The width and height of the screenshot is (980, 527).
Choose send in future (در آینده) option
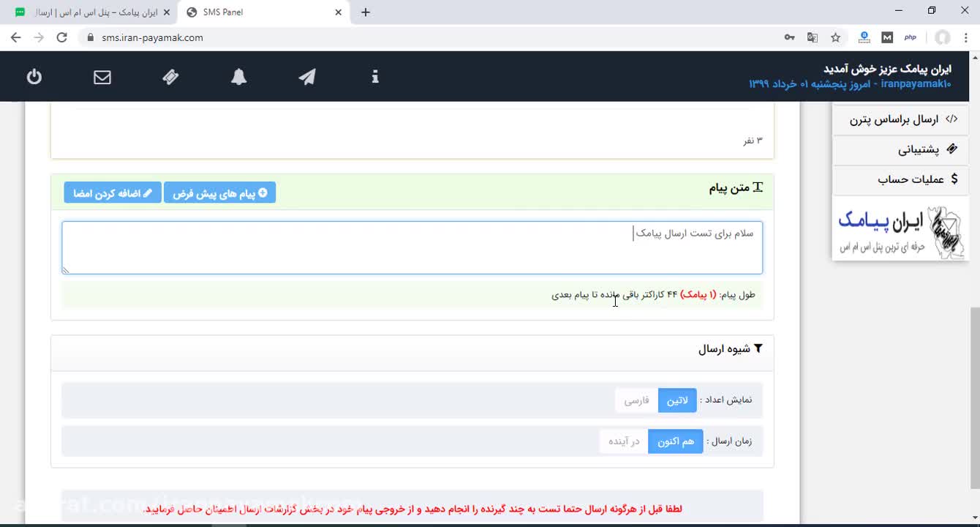point(624,441)
